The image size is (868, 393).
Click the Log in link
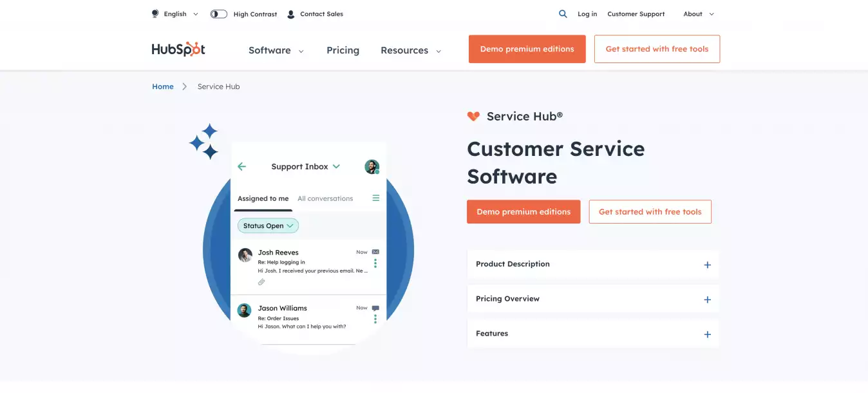(587, 14)
